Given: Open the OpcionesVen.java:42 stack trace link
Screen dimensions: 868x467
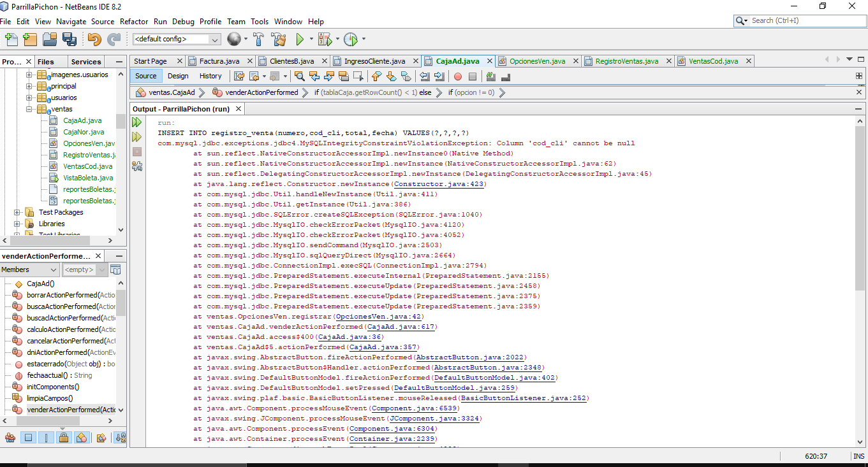Looking at the screenshot, I should [378, 316].
